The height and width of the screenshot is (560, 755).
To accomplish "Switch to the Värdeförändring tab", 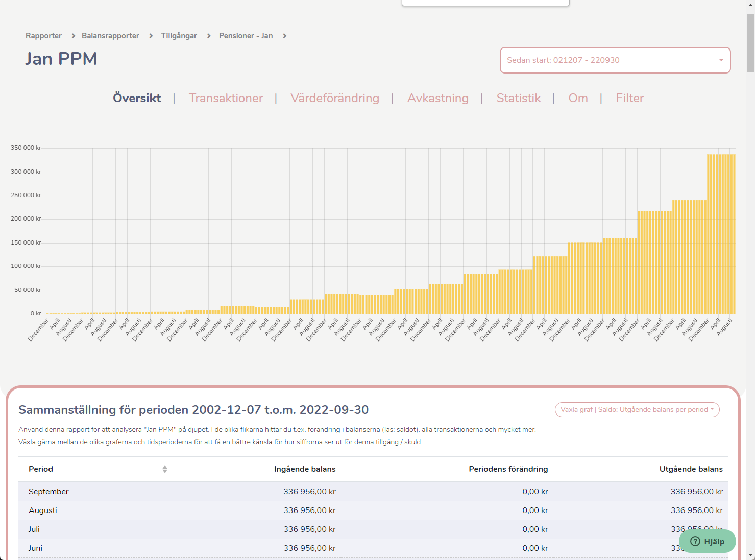I will 335,98.
